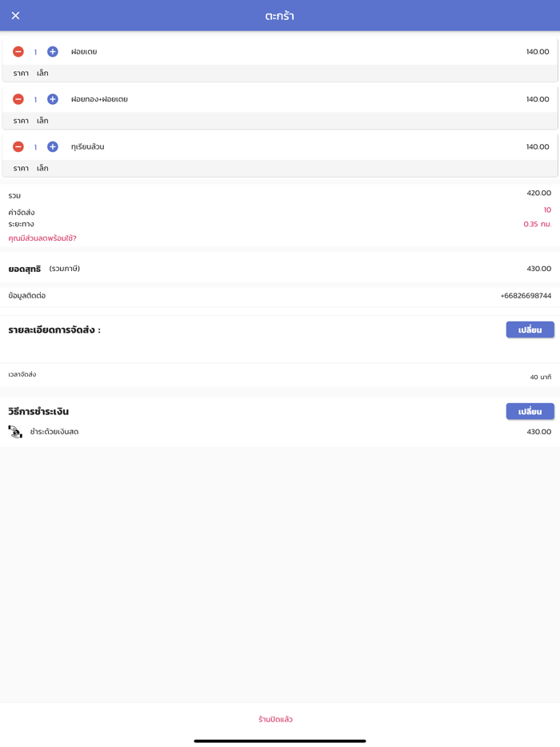The width and height of the screenshot is (560, 747).
Task: Add one more ทุเรียนล้วน
Action: pyautogui.click(x=53, y=147)
